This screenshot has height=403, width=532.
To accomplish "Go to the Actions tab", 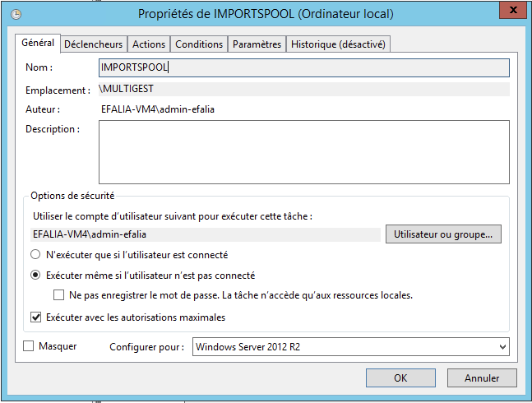I will [x=149, y=44].
